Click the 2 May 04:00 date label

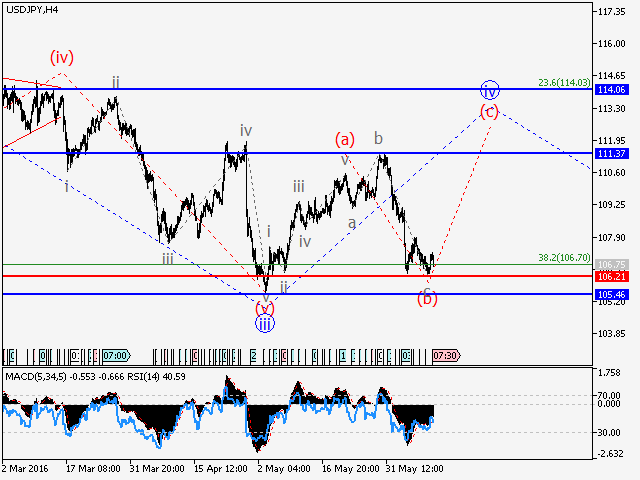click(x=284, y=469)
